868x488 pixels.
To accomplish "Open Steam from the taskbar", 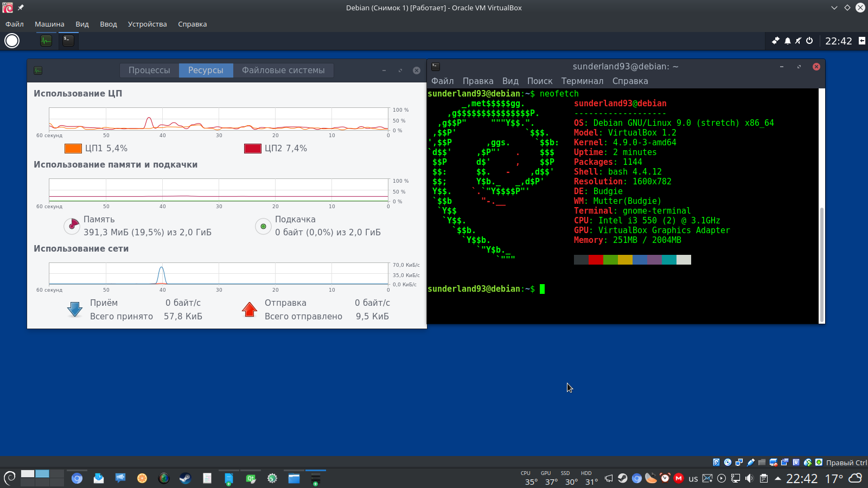I will pos(185,479).
